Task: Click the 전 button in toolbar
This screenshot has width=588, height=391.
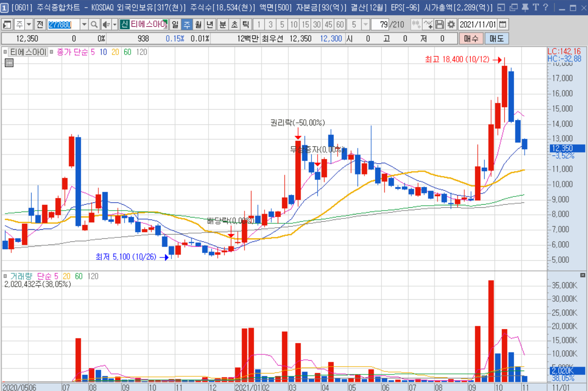Action: (x=40, y=24)
